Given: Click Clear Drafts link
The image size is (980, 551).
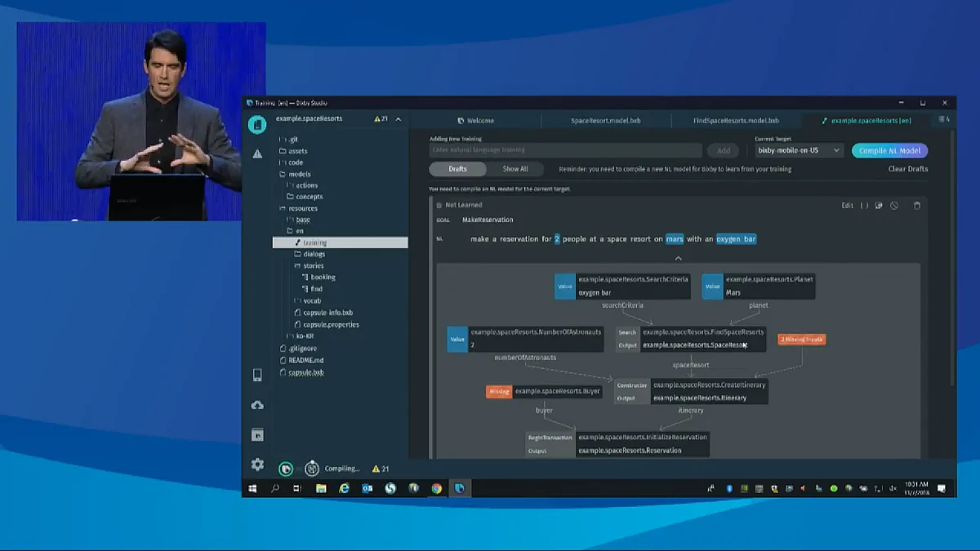Looking at the screenshot, I should [908, 169].
